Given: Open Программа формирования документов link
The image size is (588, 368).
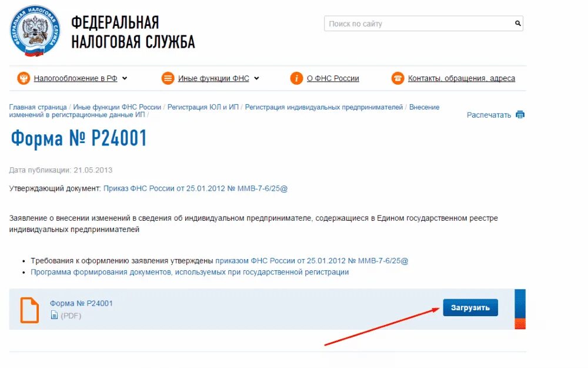Looking at the screenshot, I should click(x=190, y=272).
